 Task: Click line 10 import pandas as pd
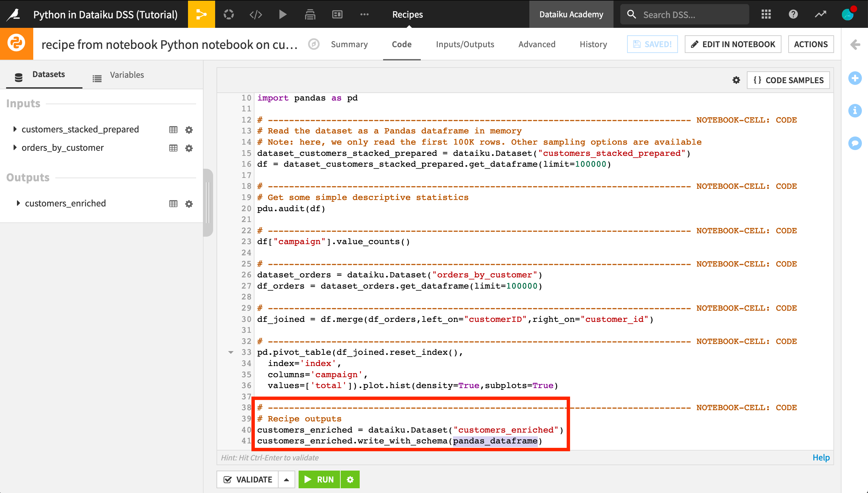tap(307, 98)
